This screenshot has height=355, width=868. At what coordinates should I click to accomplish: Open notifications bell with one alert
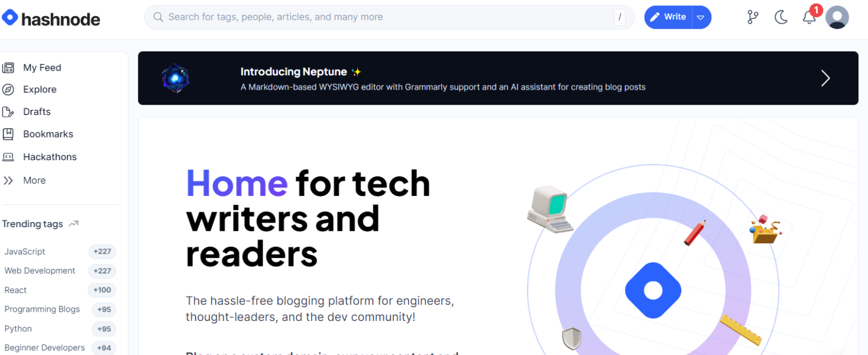pos(810,16)
